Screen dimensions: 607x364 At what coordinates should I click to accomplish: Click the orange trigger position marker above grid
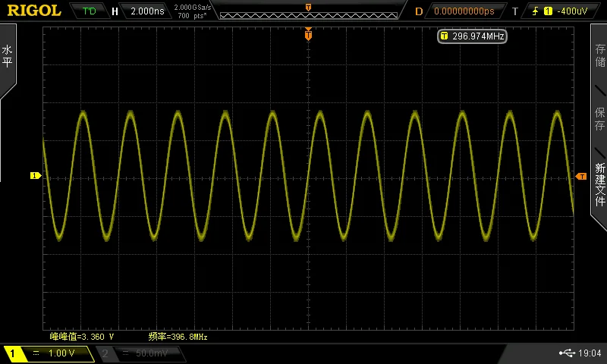pyautogui.click(x=308, y=34)
